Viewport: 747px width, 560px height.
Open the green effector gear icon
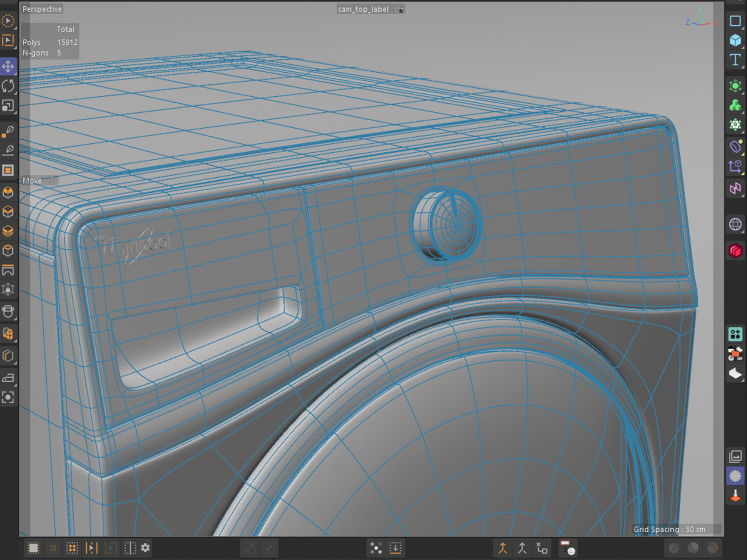(x=735, y=125)
